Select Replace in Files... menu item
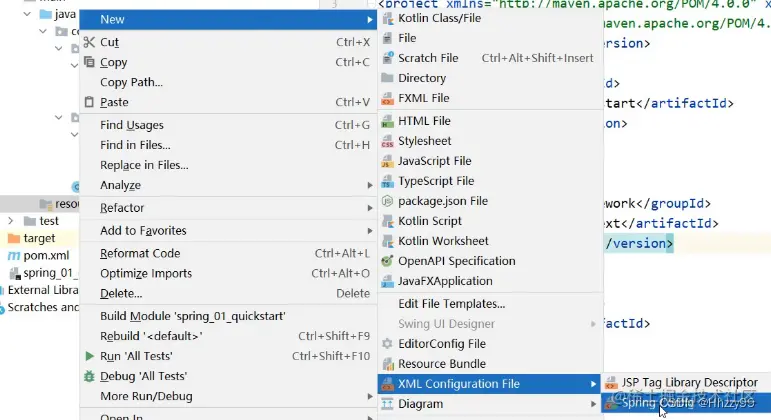This screenshot has height=420, width=771. point(228,165)
